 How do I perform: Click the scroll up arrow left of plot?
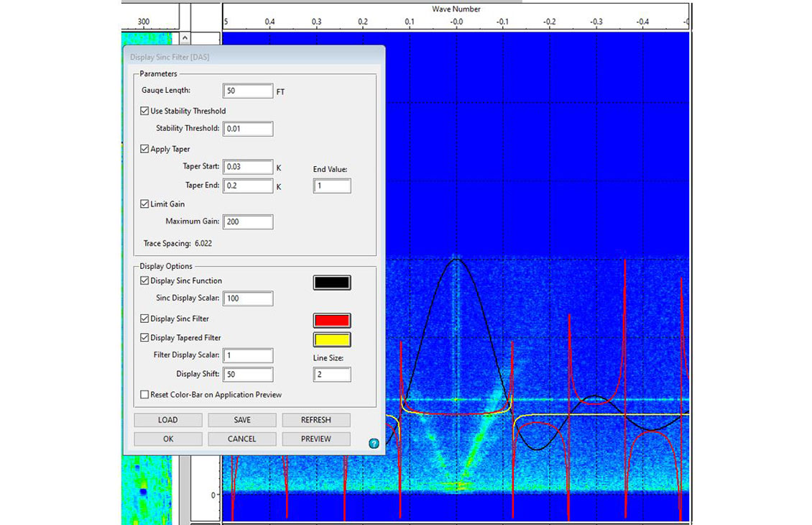tap(185, 38)
